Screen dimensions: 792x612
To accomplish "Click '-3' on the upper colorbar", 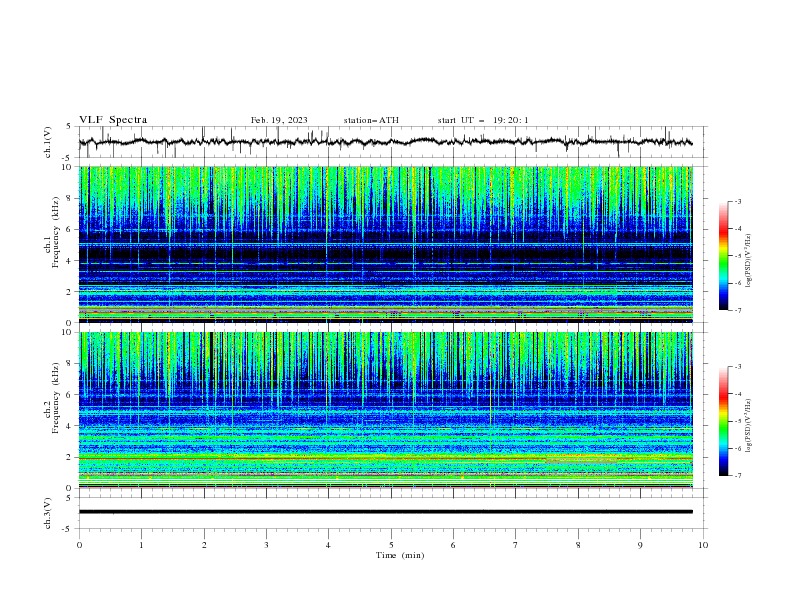I will (737, 201).
